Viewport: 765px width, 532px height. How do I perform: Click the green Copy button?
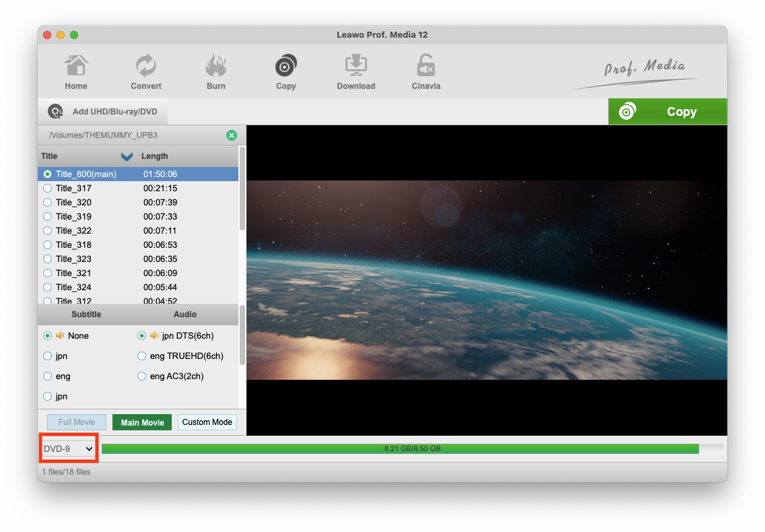667,112
